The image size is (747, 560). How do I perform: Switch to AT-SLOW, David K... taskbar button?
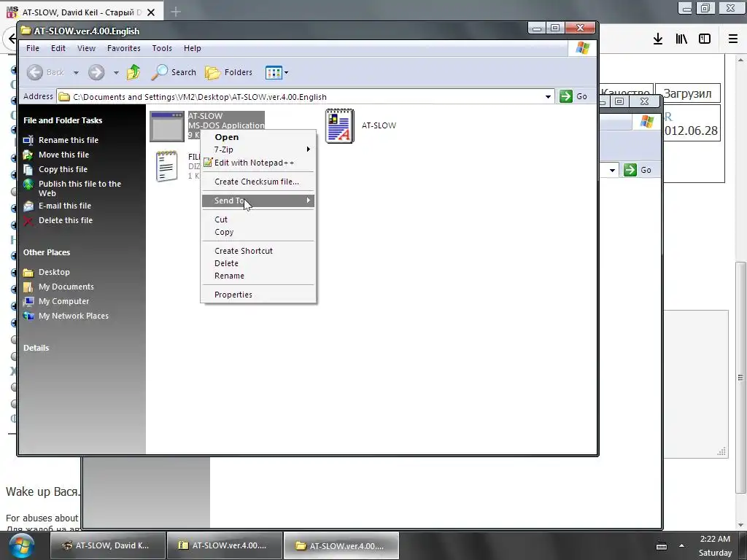point(107,545)
